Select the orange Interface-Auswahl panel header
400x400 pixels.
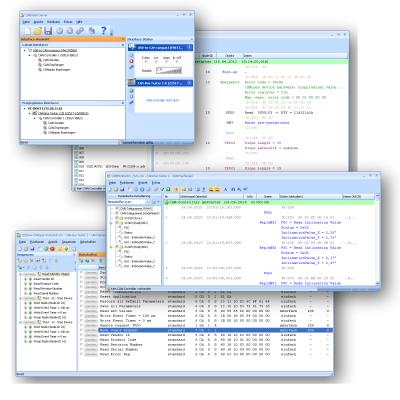(x=72, y=39)
